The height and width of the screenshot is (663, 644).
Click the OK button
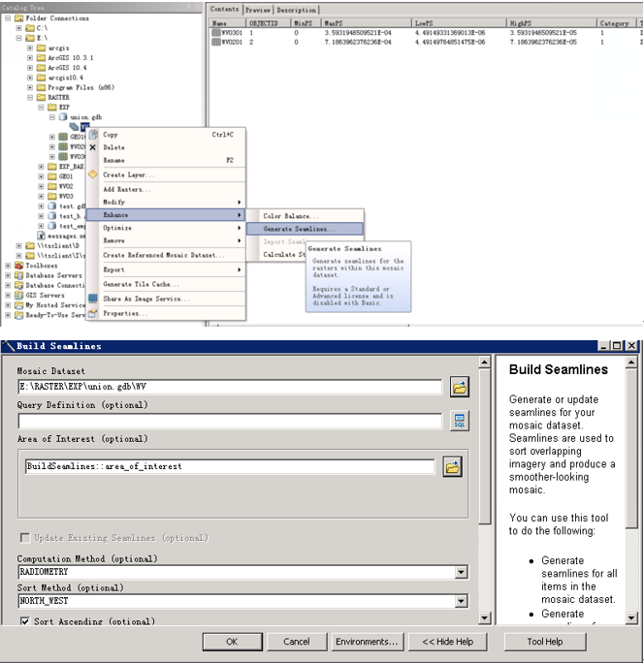coord(233,642)
